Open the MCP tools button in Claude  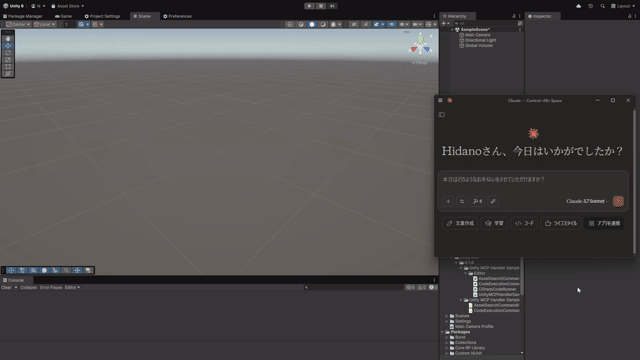[477, 201]
